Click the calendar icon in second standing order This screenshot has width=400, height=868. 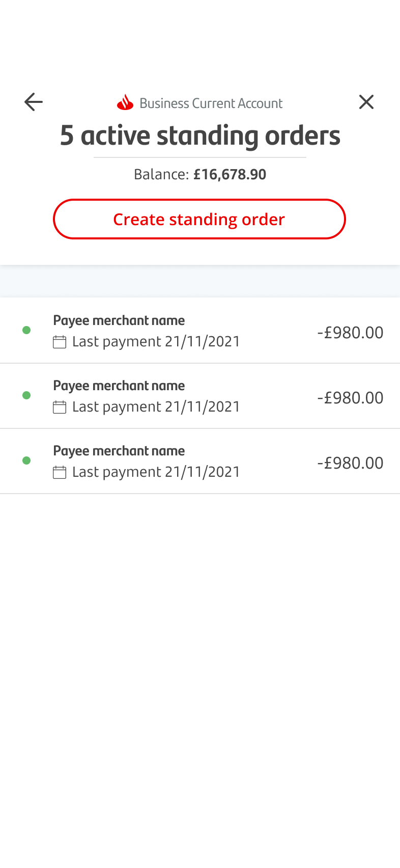60,407
